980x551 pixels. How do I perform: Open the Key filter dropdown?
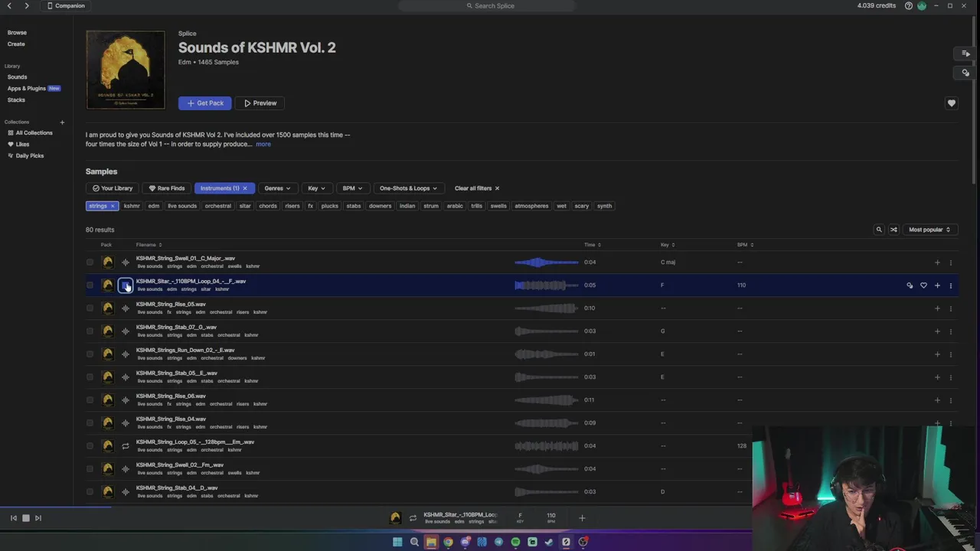pyautogui.click(x=316, y=188)
